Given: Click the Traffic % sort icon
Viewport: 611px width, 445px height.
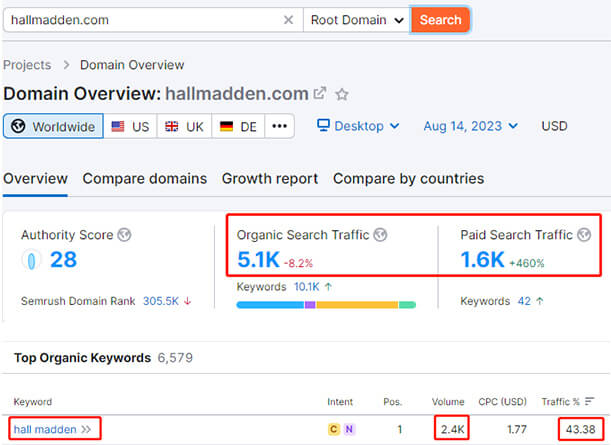Looking at the screenshot, I should coord(590,402).
